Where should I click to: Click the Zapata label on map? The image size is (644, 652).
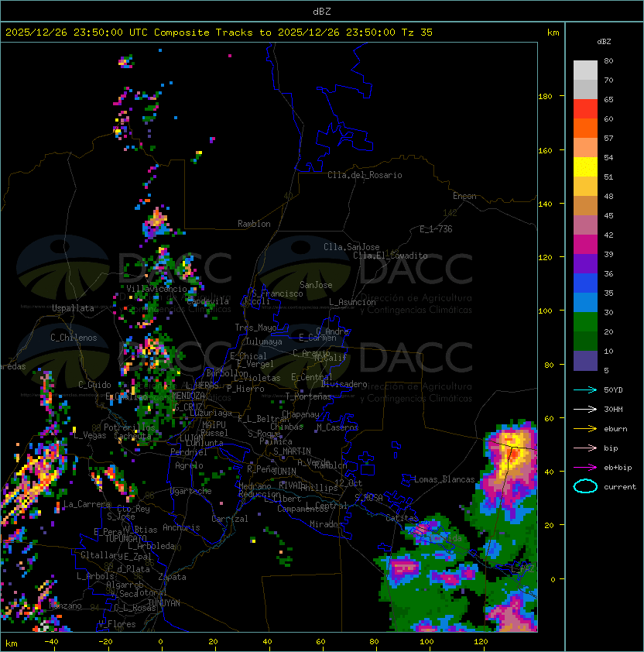coord(172,577)
